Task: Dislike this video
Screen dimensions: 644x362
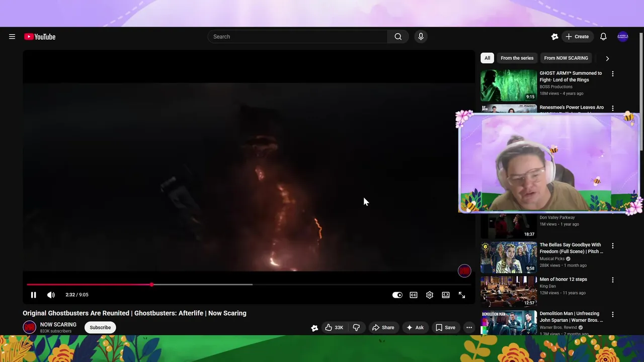Action: coord(356,327)
